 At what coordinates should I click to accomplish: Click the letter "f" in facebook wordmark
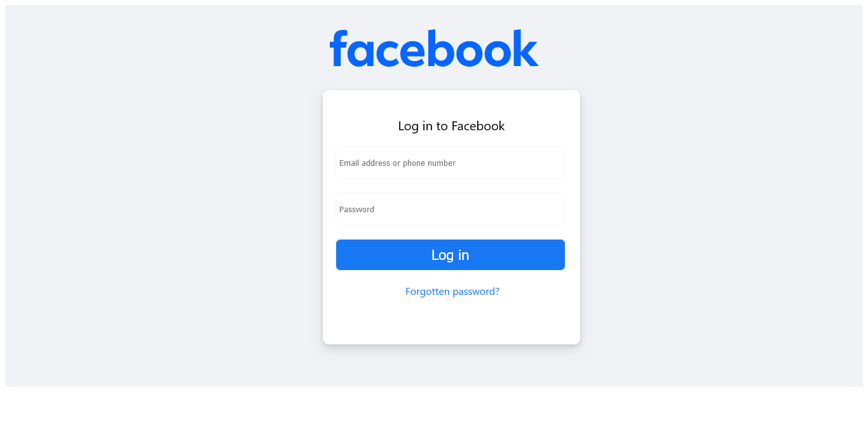coord(338,48)
